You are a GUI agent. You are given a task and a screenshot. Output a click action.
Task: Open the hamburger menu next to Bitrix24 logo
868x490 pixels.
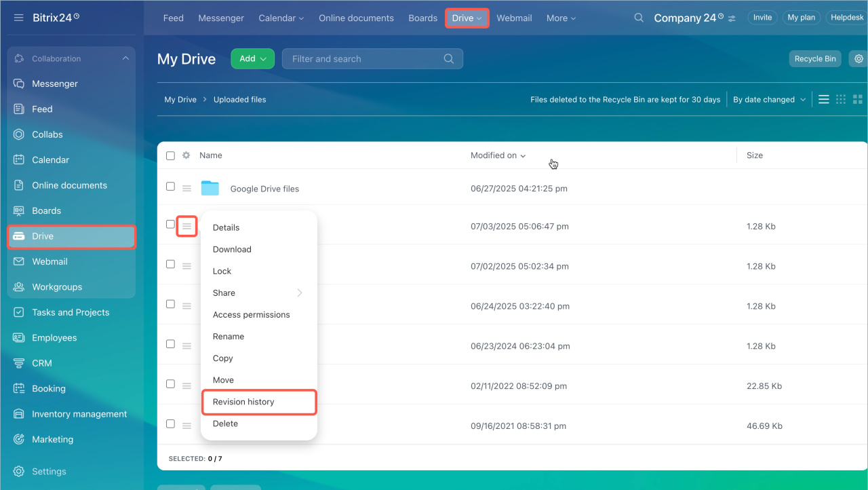click(x=19, y=18)
